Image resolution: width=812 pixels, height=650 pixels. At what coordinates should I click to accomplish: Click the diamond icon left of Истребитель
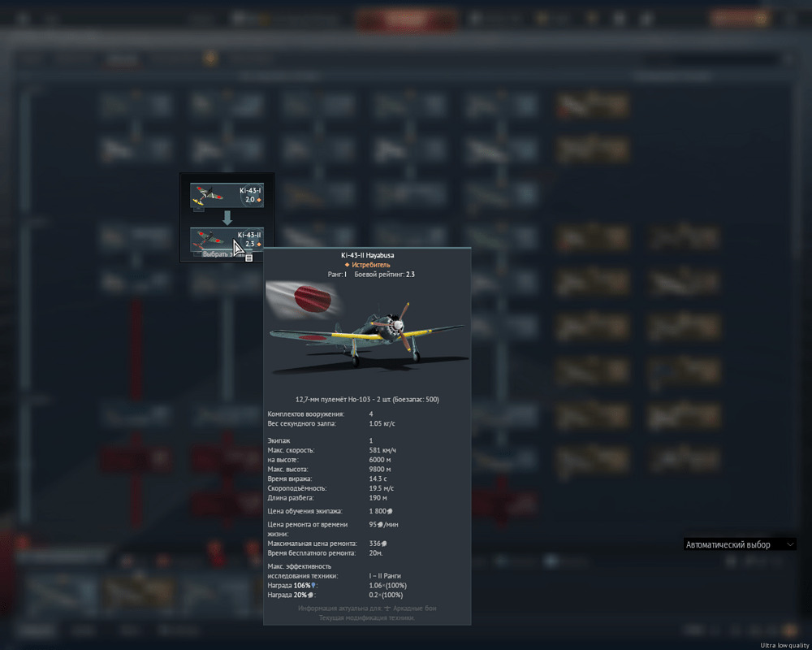coord(347,265)
